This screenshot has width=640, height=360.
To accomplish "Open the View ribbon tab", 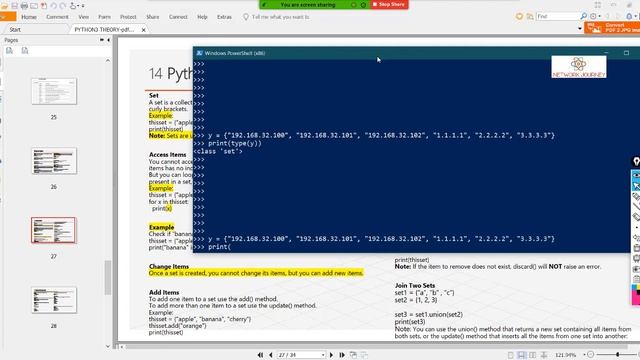I will (x=84, y=17).
